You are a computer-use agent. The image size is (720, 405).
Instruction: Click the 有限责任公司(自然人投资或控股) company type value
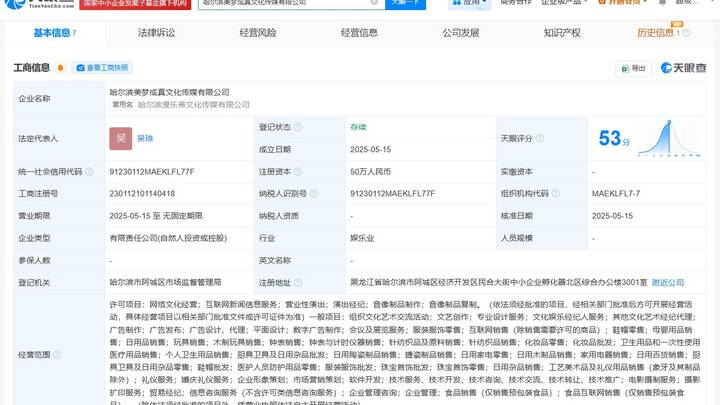coord(168,238)
